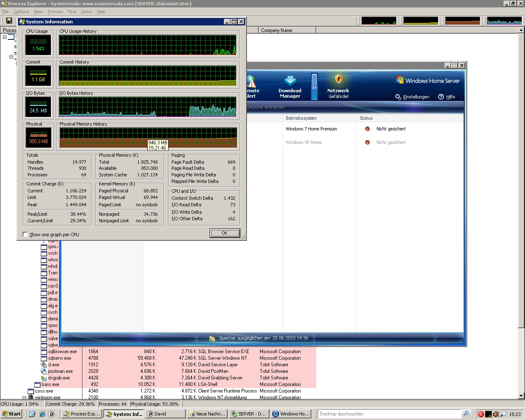This screenshot has height=420, width=525.
Task: Toggle Show one graph per CPU
Action: pos(25,235)
